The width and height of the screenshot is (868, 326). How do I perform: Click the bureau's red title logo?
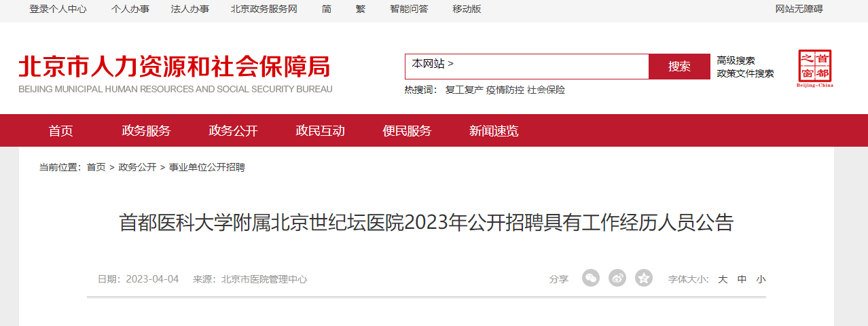click(x=175, y=73)
